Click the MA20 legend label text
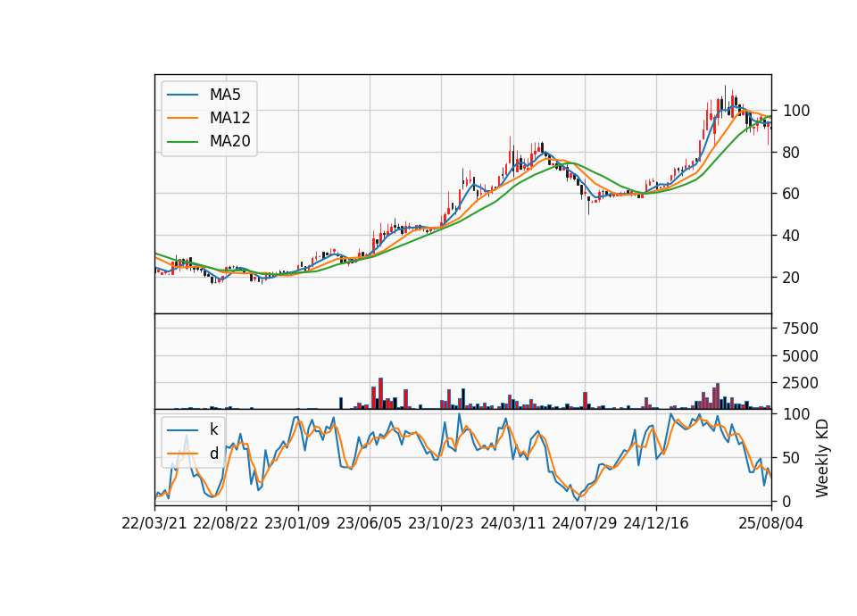The image size is (857, 616). (229, 141)
